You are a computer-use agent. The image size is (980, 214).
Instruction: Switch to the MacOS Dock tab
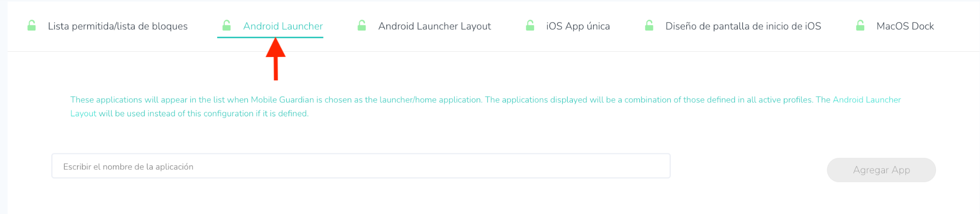905,26
